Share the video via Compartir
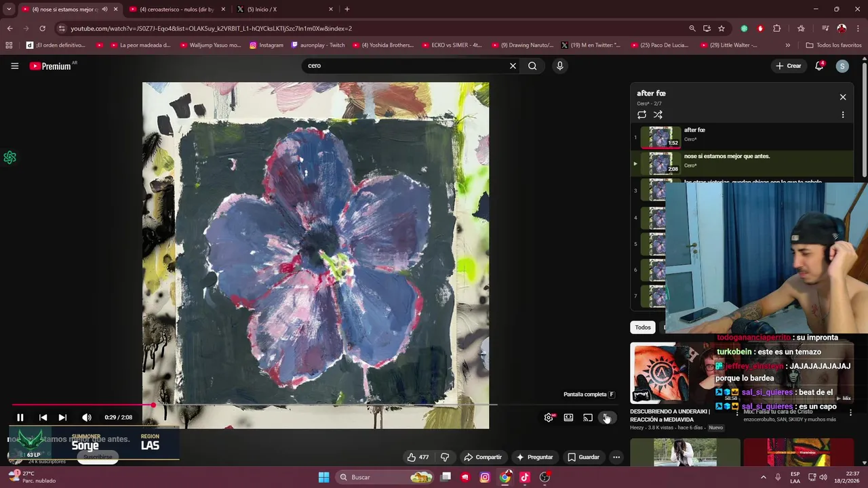Viewport: 868px width, 488px height. point(483,457)
